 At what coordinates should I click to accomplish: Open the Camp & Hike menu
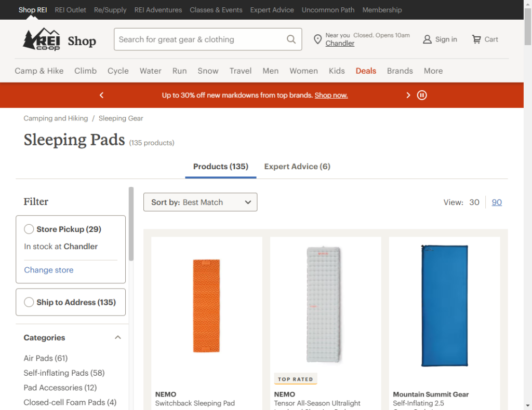point(39,71)
